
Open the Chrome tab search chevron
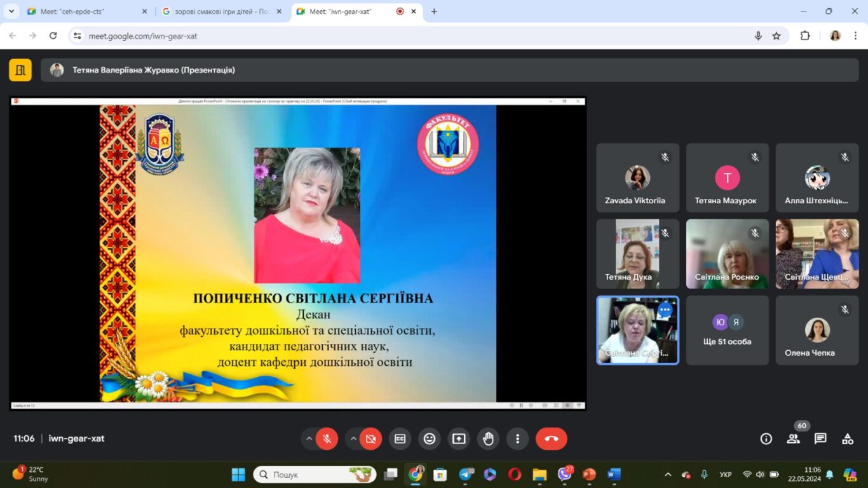(11, 11)
